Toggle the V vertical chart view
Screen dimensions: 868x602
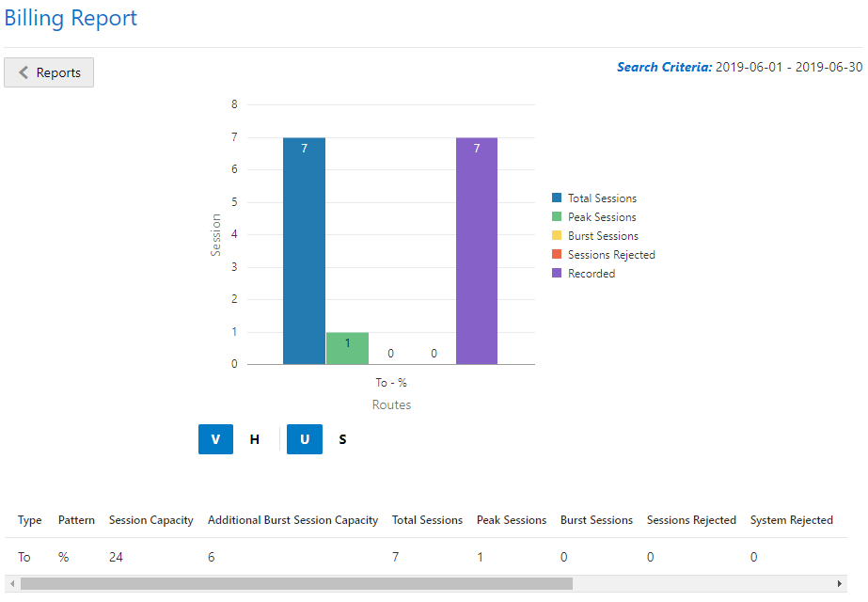(215, 438)
